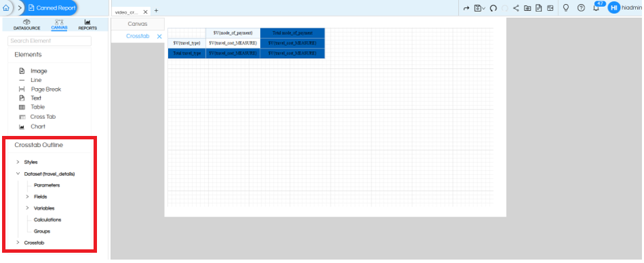Click the breadcrumb arrow next to home
The image size is (644, 263).
19,8
